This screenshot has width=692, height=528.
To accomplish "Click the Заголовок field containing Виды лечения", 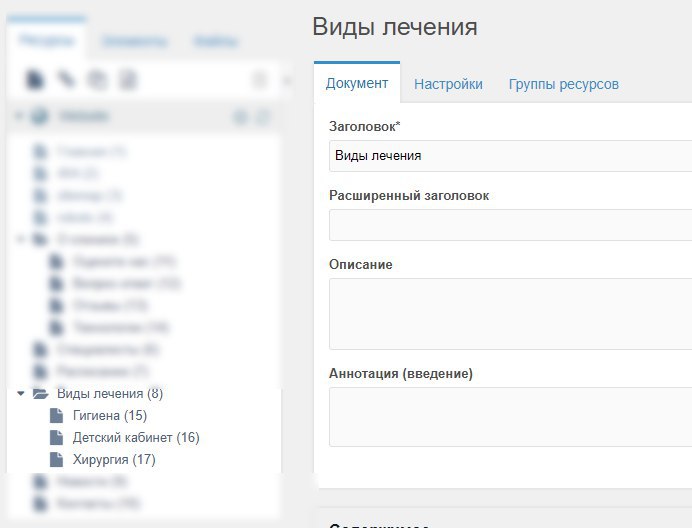I will (510, 155).
